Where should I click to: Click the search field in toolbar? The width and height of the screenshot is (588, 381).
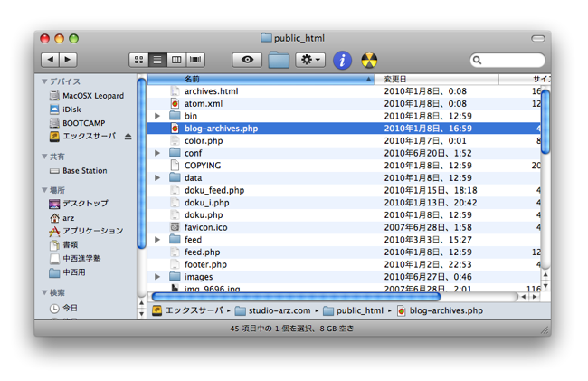click(x=511, y=60)
